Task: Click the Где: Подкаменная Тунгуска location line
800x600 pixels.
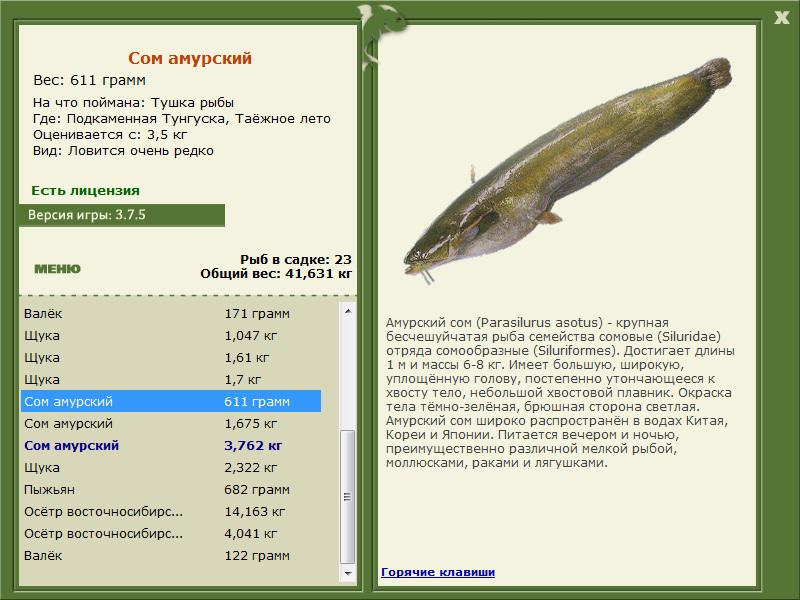Action: pyautogui.click(x=182, y=118)
